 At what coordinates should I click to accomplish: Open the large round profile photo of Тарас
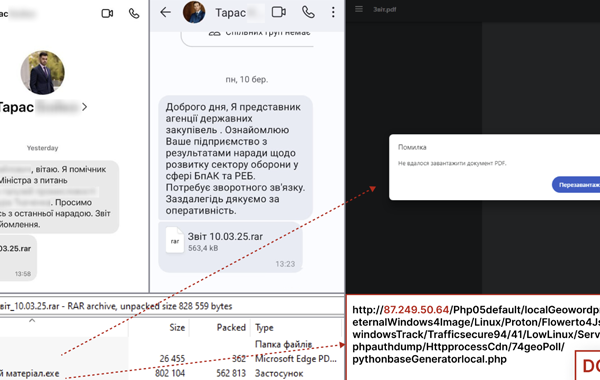tap(42, 72)
